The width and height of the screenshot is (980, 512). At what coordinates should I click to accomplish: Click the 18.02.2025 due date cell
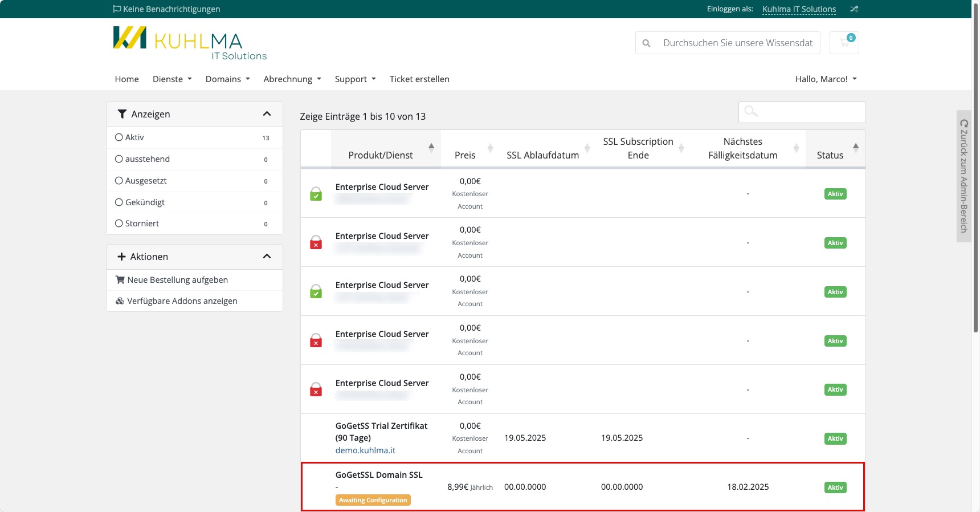coord(748,487)
